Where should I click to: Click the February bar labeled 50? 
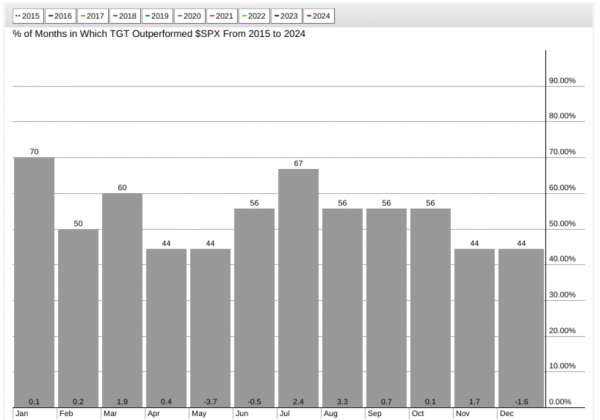tap(78, 318)
